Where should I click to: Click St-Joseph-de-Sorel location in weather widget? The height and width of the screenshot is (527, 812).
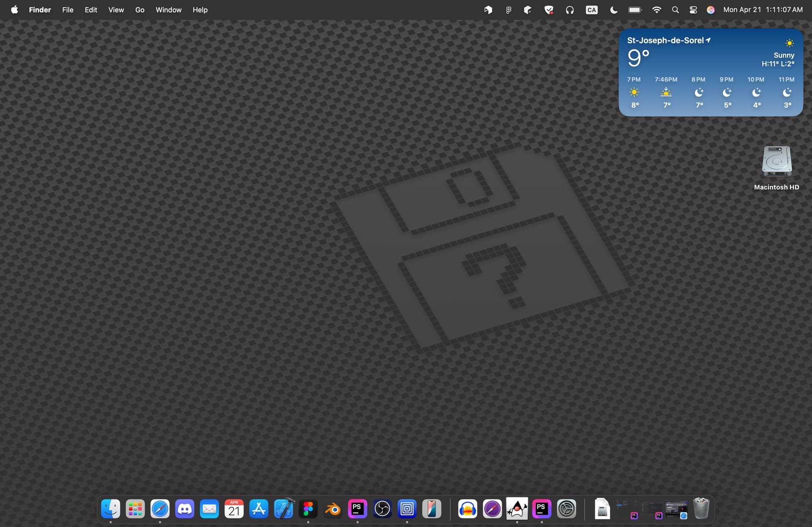pyautogui.click(x=666, y=41)
